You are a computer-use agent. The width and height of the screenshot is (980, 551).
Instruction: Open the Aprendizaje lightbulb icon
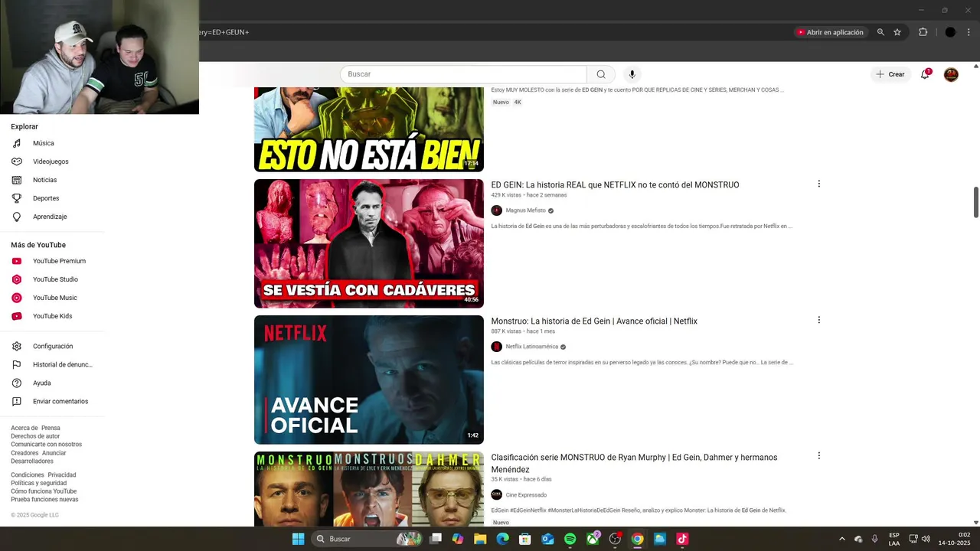coord(17,217)
